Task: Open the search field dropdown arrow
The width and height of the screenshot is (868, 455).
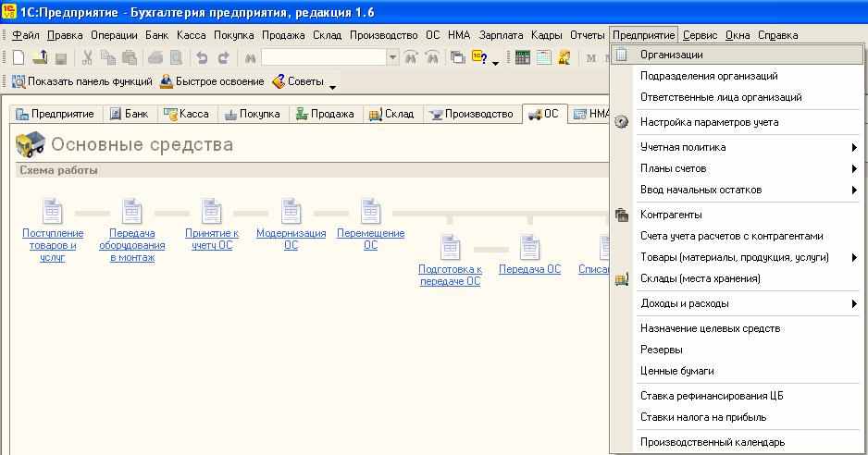Action: pos(392,57)
